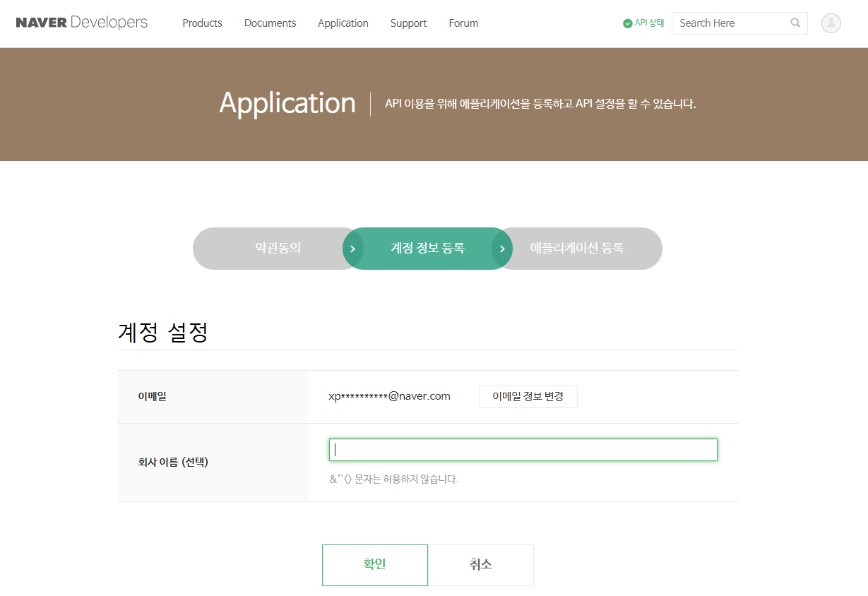Open the user profile avatar
Screen dimensions: 868x596
point(831,23)
